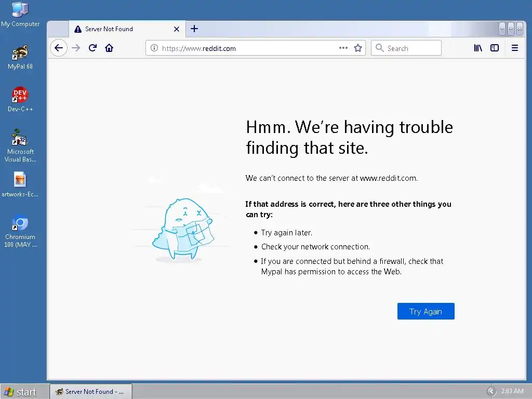Toggle the sidebars panel icon
This screenshot has height=399, width=532.
coord(495,48)
